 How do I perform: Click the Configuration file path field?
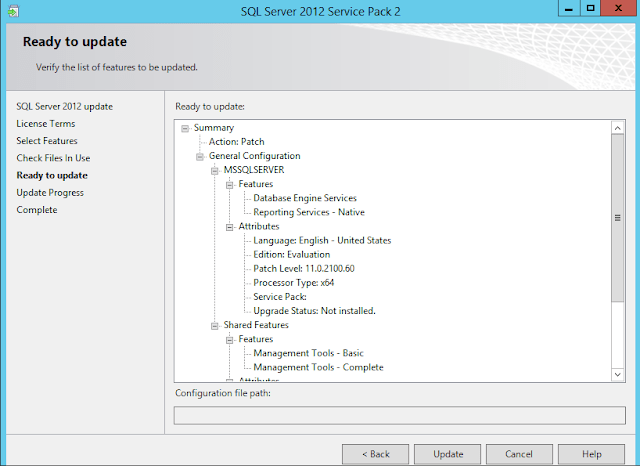point(400,415)
